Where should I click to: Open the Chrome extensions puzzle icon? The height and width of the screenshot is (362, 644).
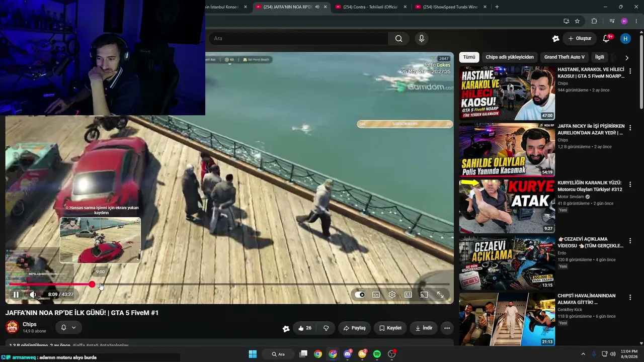pyautogui.click(x=594, y=21)
